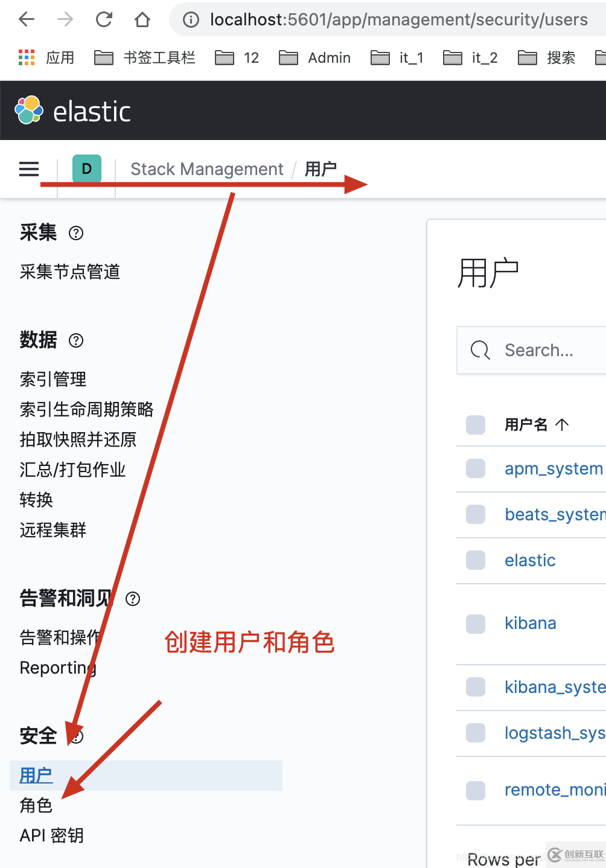Open beats_system user link
The height and width of the screenshot is (868, 606).
(555, 514)
